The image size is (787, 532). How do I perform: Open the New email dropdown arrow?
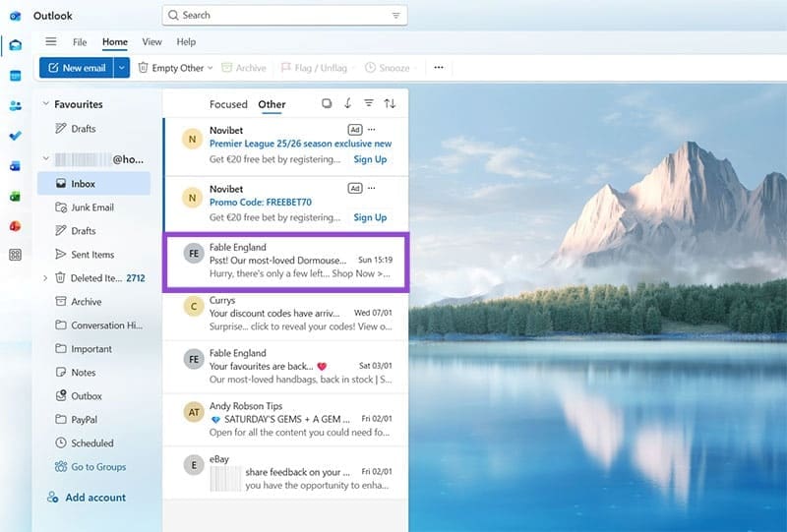[x=122, y=68]
